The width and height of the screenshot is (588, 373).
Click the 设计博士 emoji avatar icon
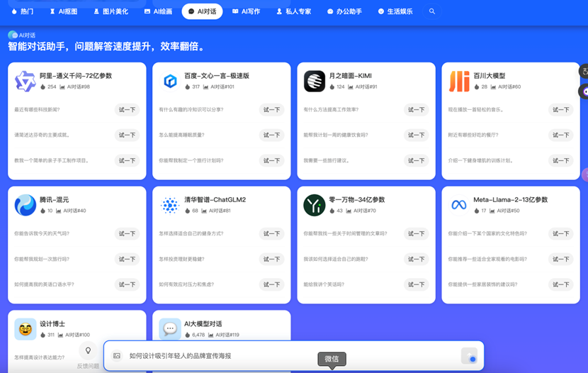click(x=25, y=329)
